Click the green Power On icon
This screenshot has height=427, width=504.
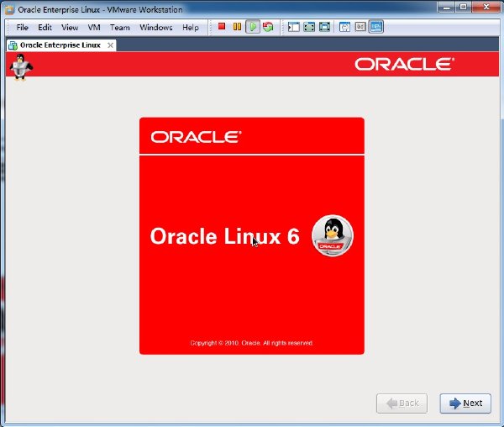point(253,27)
